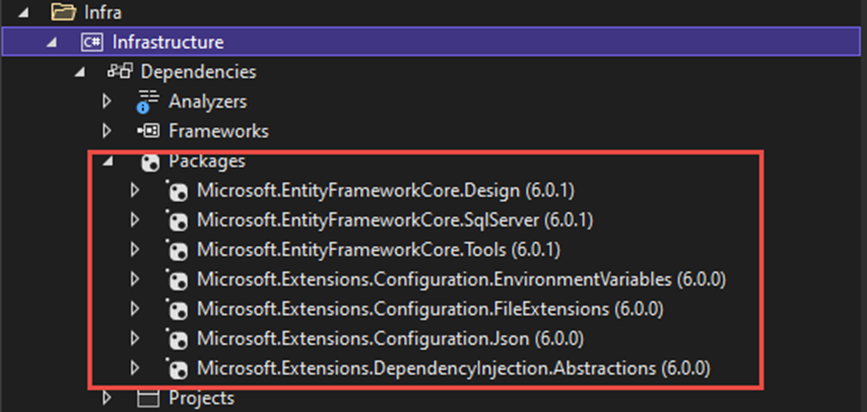Expand the Analyzers node
The height and width of the screenshot is (412, 867).
tap(108, 102)
